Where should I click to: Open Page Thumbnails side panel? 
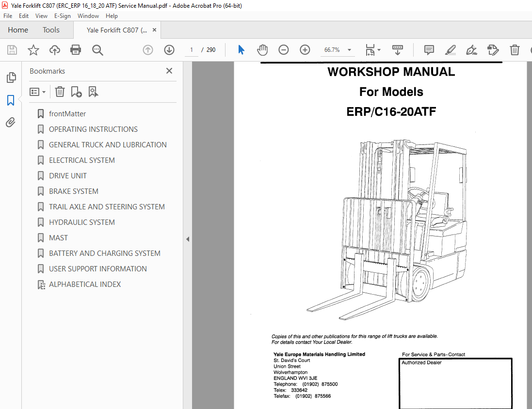point(11,78)
